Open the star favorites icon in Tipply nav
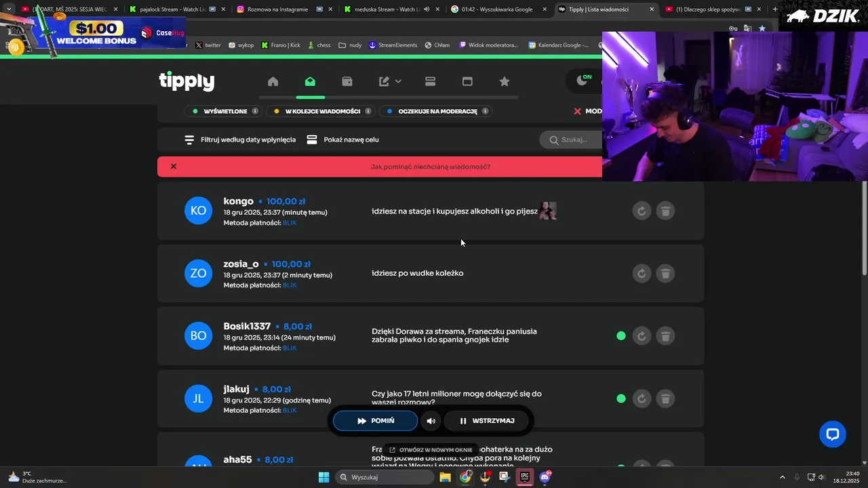The image size is (868, 488). pyautogui.click(x=505, y=81)
